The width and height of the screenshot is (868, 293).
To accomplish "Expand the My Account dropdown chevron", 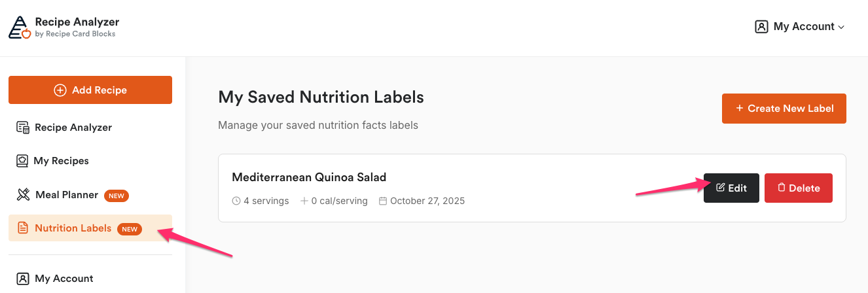I will coord(842,27).
